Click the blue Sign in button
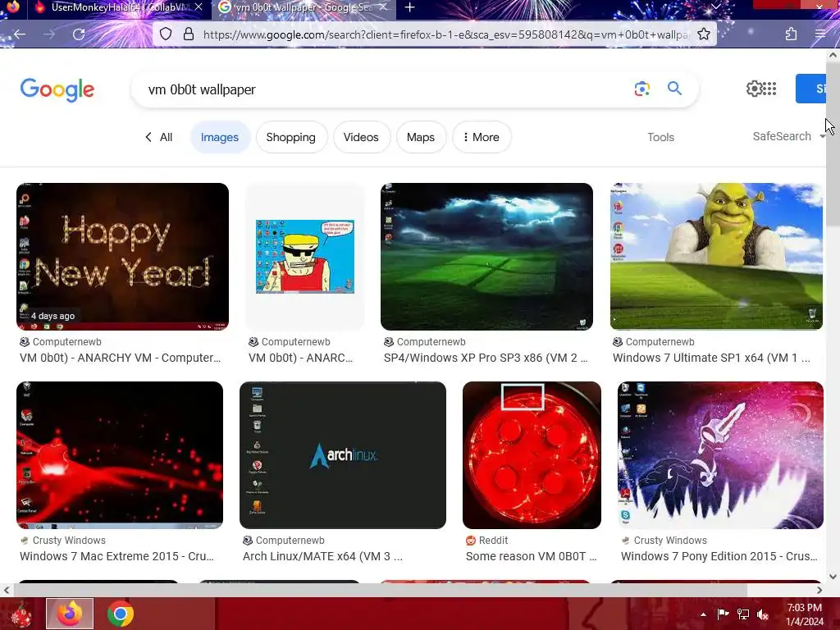Image resolution: width=840 pixels, height=630 pixels. 810,89
